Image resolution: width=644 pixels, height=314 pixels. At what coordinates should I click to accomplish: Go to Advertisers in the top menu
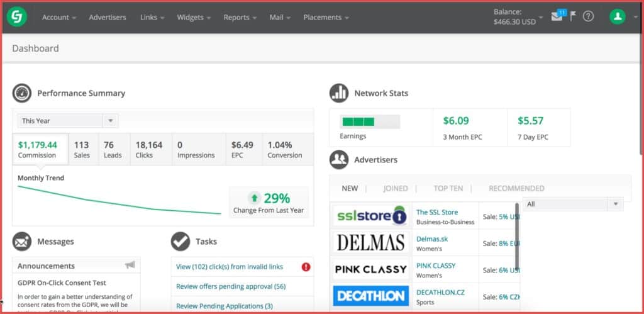click(108, 17)
